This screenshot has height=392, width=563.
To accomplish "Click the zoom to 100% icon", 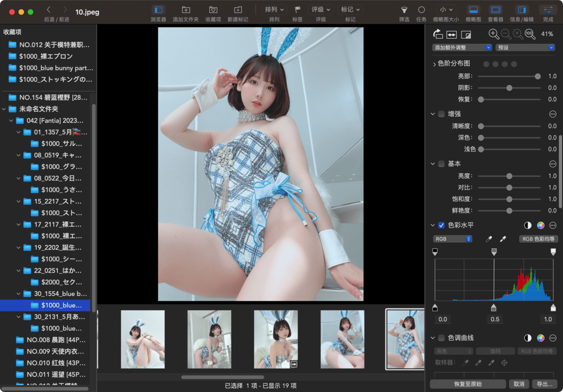I will coord(530,34).
